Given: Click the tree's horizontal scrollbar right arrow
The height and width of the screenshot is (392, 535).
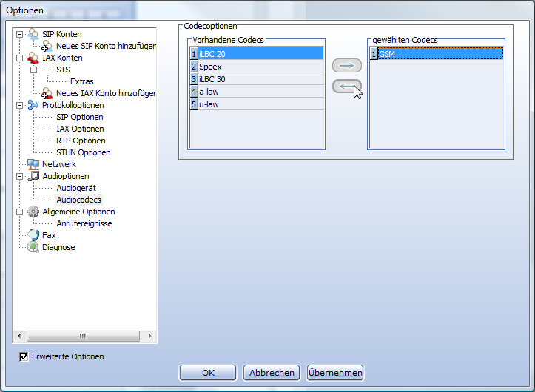Looking at the screenshot, I should point(149,336).
